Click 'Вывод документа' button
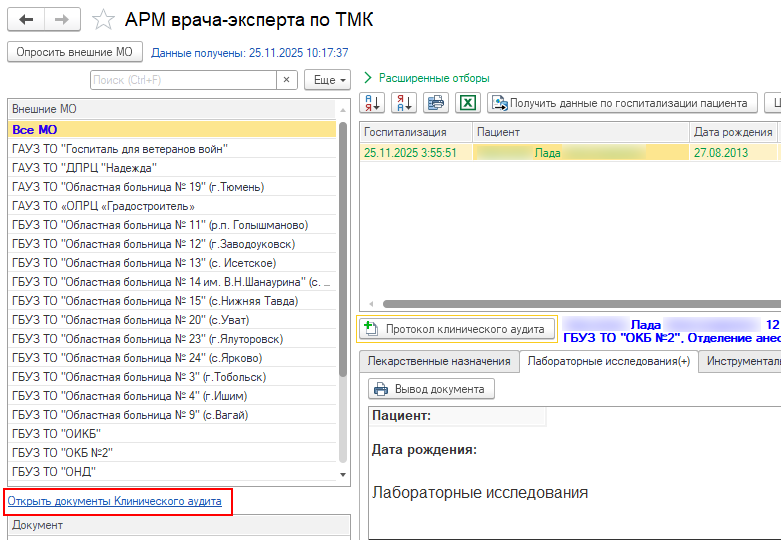Image resolution: width=781 pixels, height=540 pixels. tap(431, 389)
